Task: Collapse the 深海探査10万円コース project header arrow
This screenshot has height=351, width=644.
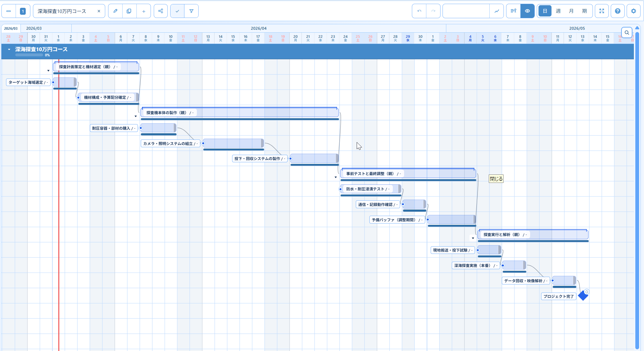Action: point(9,49)
